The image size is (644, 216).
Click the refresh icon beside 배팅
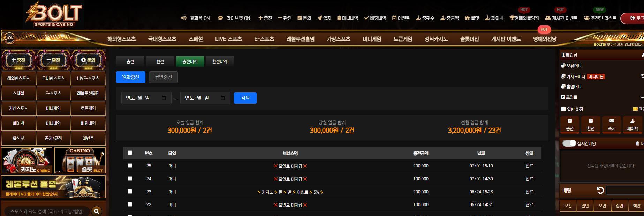(x=600, y=191)
